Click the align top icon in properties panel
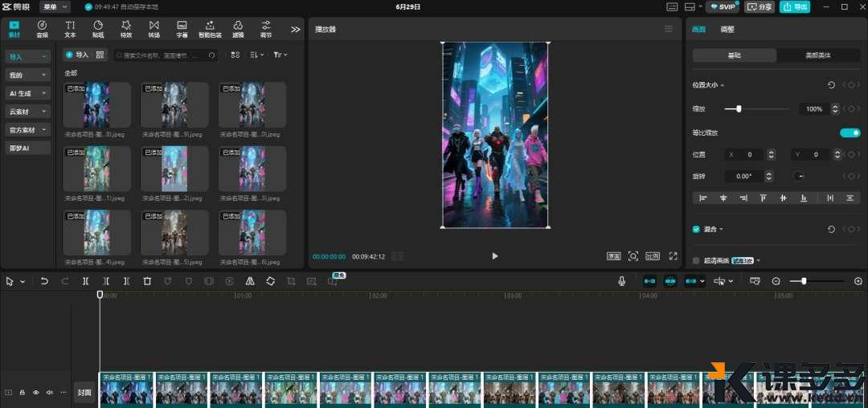Screen dimensions: 868x408 763,198
